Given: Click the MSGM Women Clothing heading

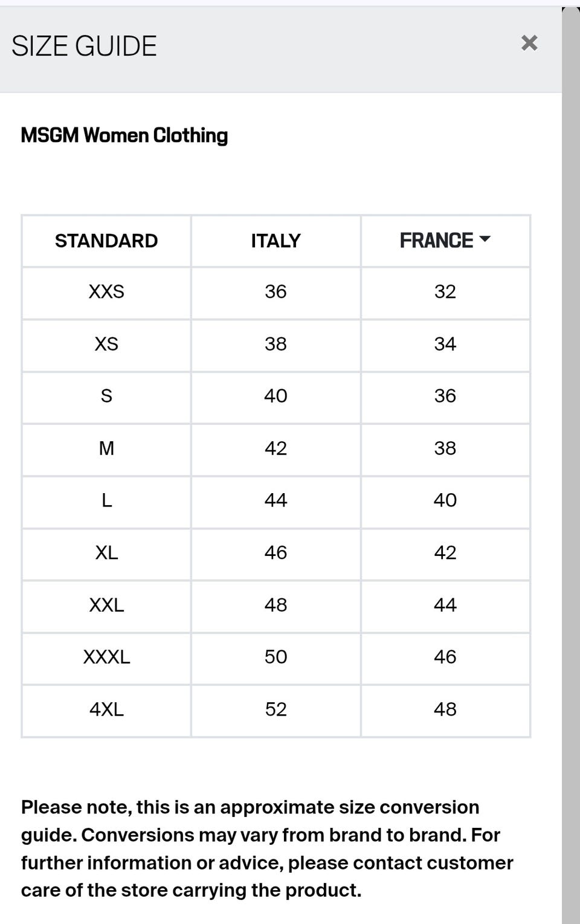Looking at the screenshot, I should click(x=124, y=135).
